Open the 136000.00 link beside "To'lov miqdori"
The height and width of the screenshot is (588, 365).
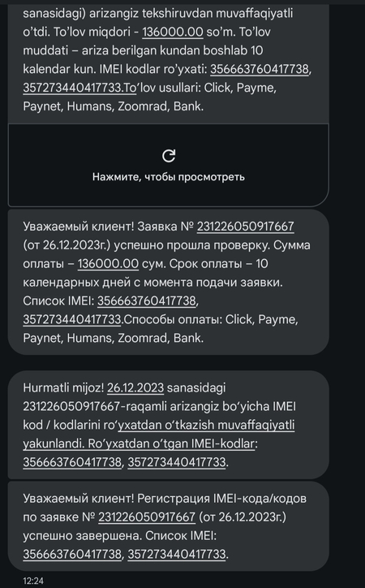(x=172, y=32)
